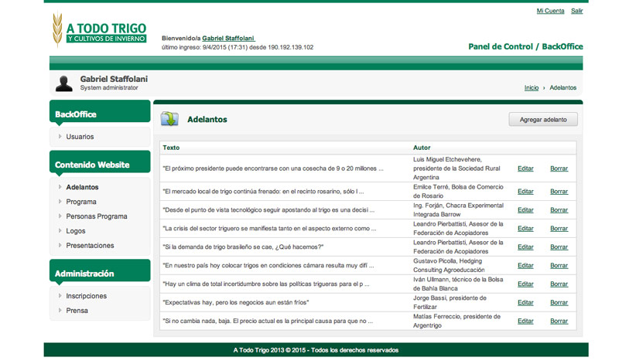Delete the 'Si la demanda de trigo brasileño' entry
The image size is (629, 364).
(x=559, y=247)
